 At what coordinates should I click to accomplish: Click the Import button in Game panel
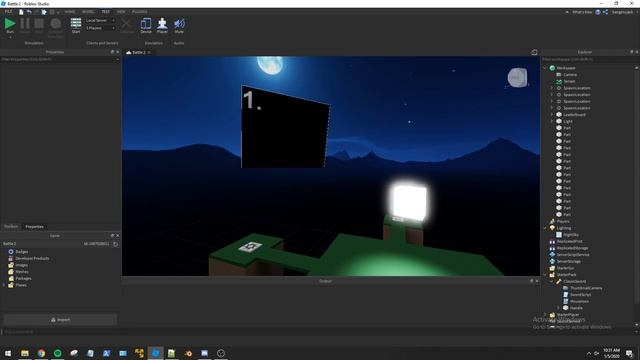tap(60, 320)
